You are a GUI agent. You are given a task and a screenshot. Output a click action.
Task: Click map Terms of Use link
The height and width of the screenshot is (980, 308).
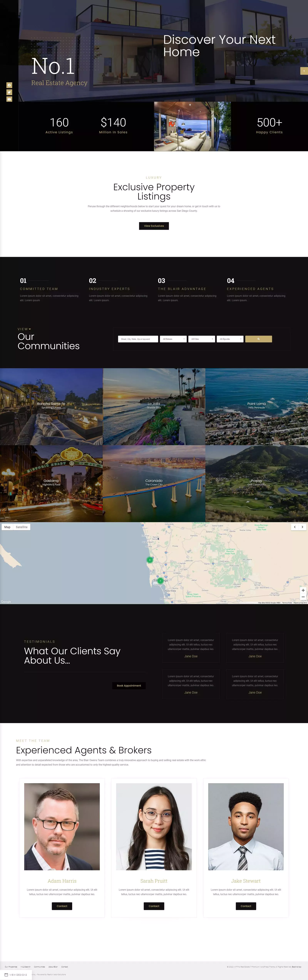[287, 603]
